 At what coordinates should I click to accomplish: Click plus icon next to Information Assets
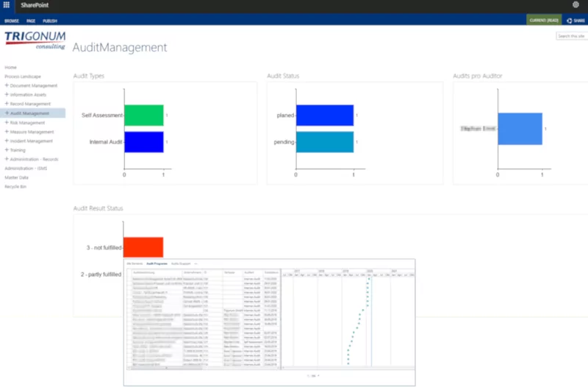coord(7,95)
